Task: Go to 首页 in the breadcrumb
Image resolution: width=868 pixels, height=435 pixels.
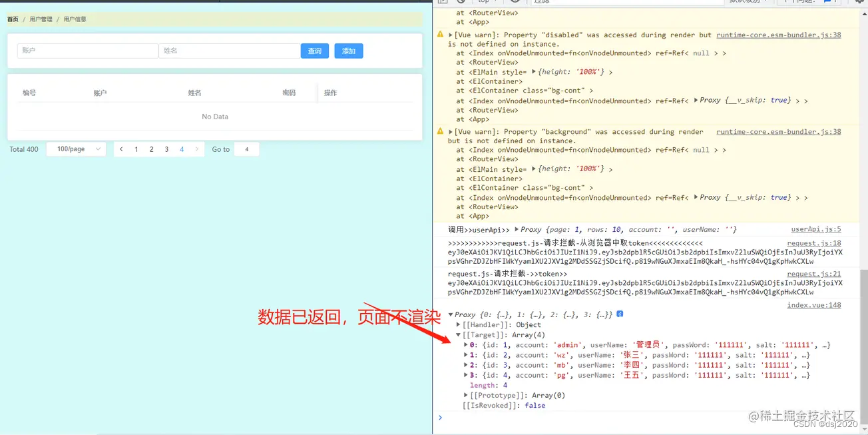Action: [x=13, y=19]
